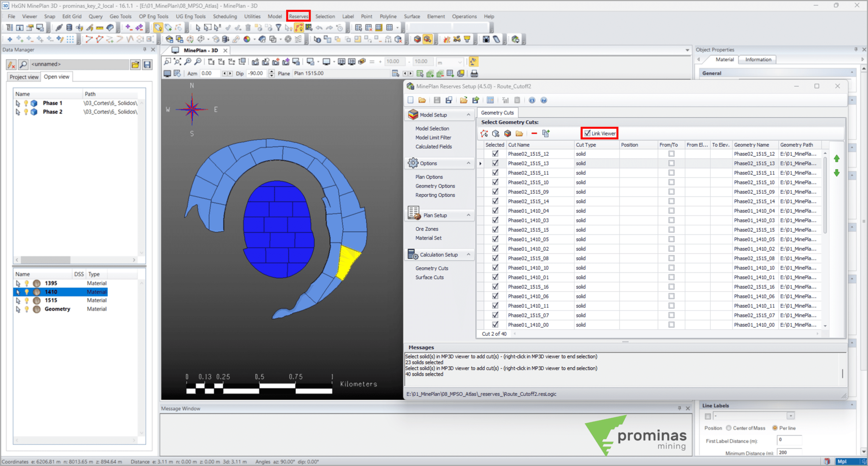868x466 pixels.
Task: Open the Reserves menu
Action: (298, 16)
